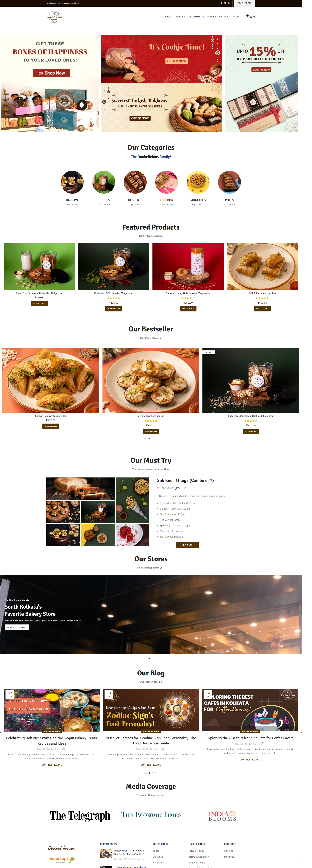Click the Dunkel Braun logo in header
Viewport: 312px width, 868px height.
click(x=55, y=17)
